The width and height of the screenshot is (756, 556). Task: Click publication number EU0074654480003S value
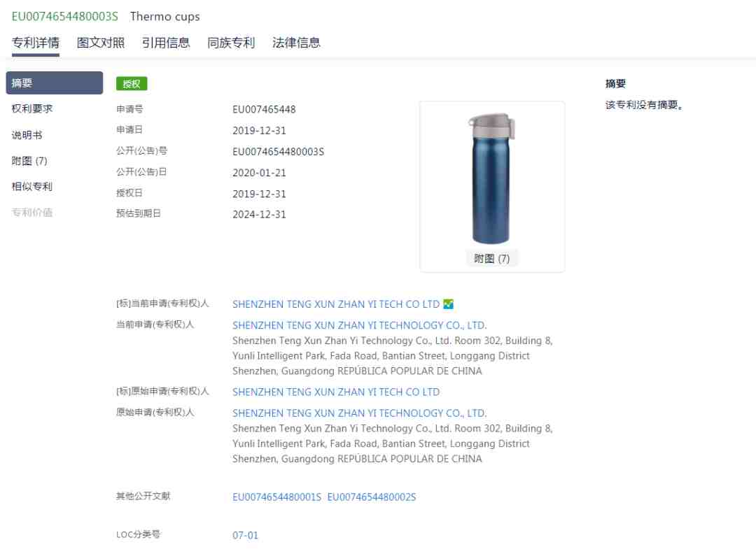tap(278, 152)
